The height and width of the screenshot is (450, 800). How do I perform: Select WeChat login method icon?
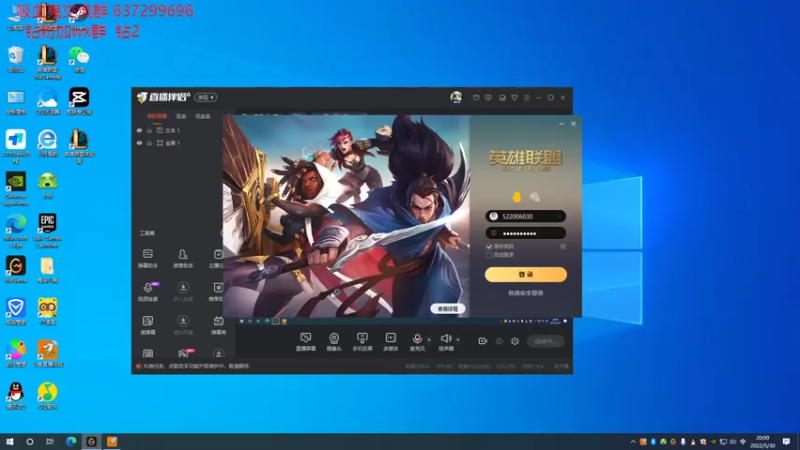(535, 197)
